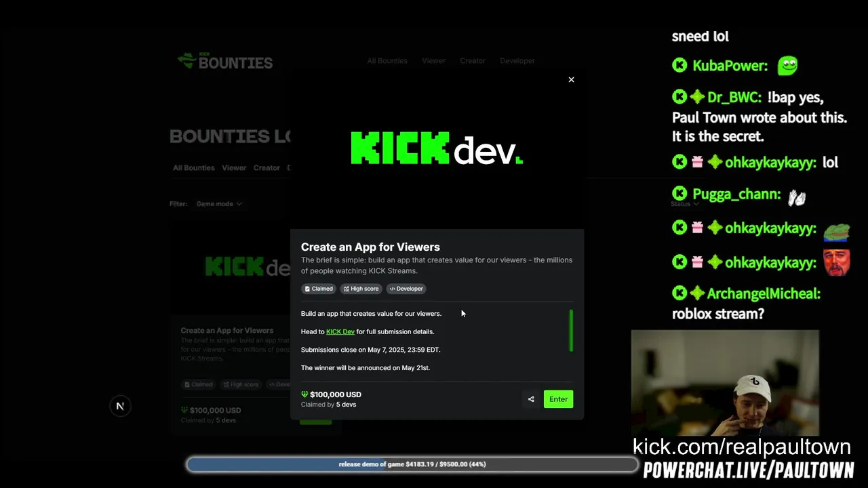868x488 pixels.
Task: Click the Pugga_chann username in chat
Action: point(736,195)
